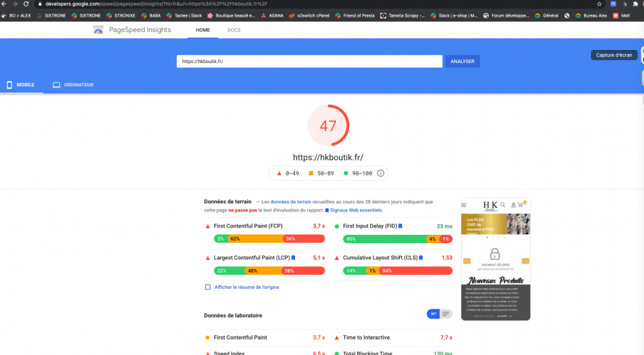Open the données de terrain link
Viewport: 644px width, 355px height.
(x=291, y=202)
